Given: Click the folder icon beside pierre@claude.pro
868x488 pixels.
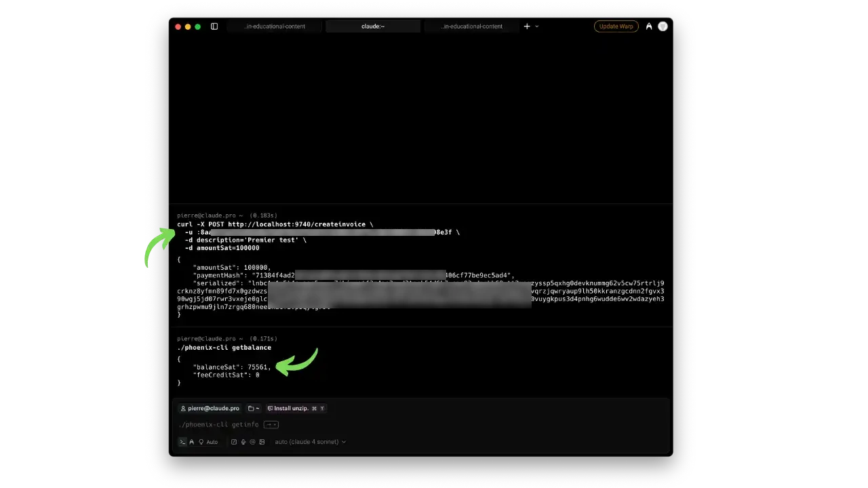Looking at the screenshot, I should pos(252,408).
